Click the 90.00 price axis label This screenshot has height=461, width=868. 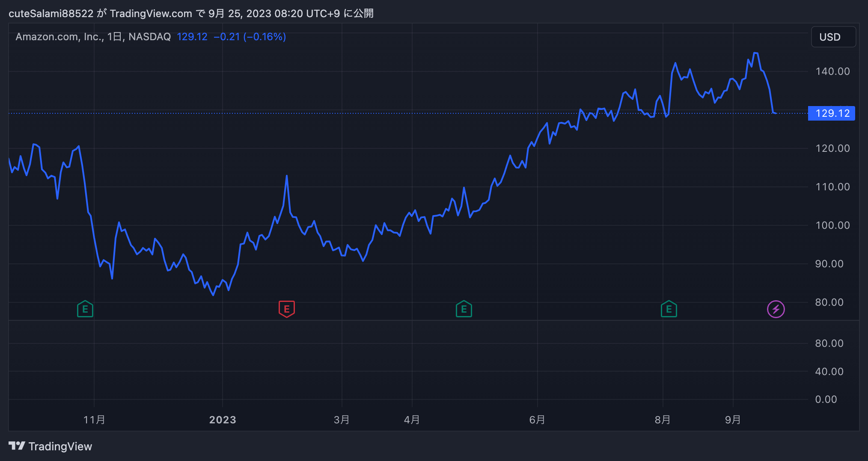click(x=829, y=264)
